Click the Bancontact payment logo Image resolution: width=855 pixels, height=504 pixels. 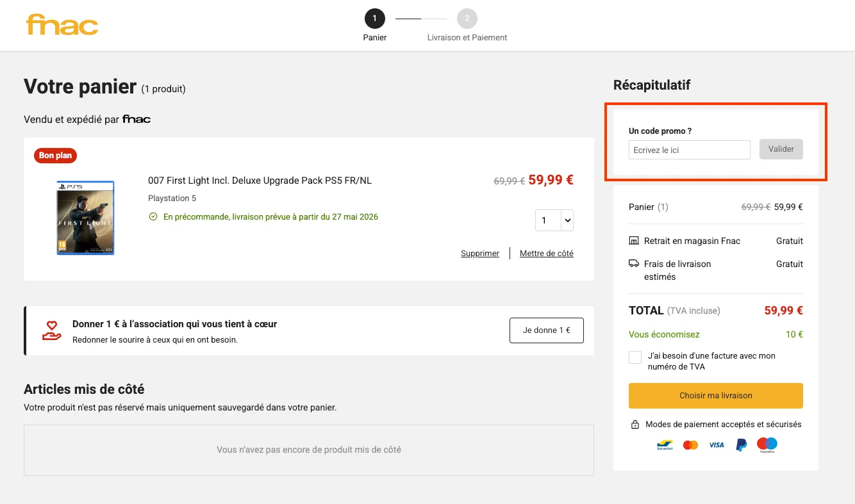click(665, 444)
